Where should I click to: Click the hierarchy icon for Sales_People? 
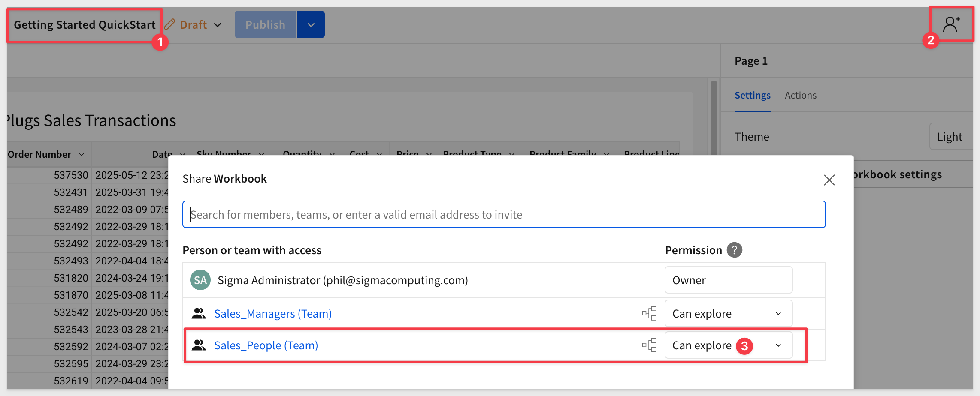point(649,345)
